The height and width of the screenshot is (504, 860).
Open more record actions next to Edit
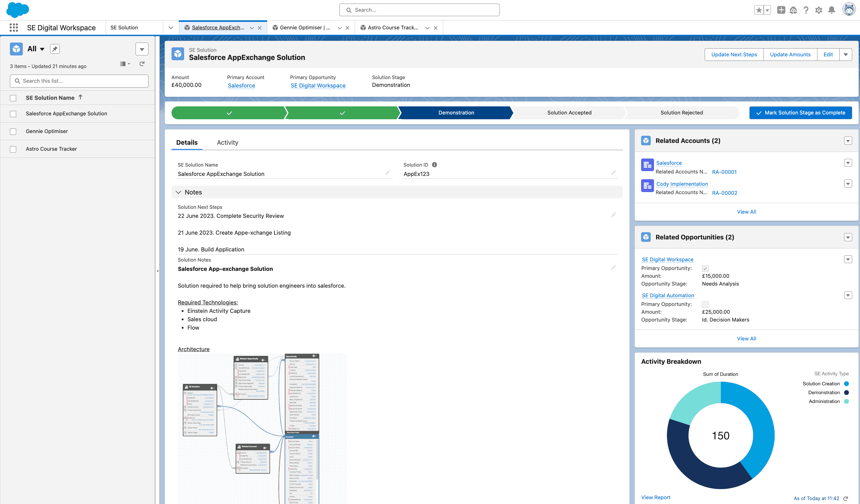846,55
